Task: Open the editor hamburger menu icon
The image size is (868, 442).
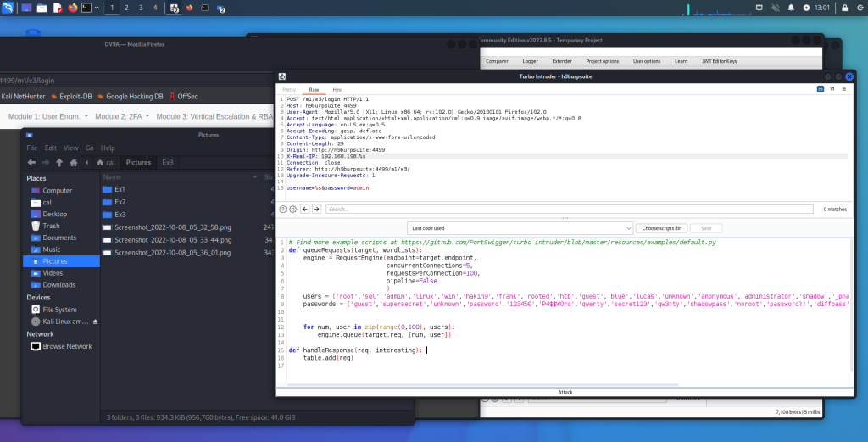Action: (x=843, y=88)
